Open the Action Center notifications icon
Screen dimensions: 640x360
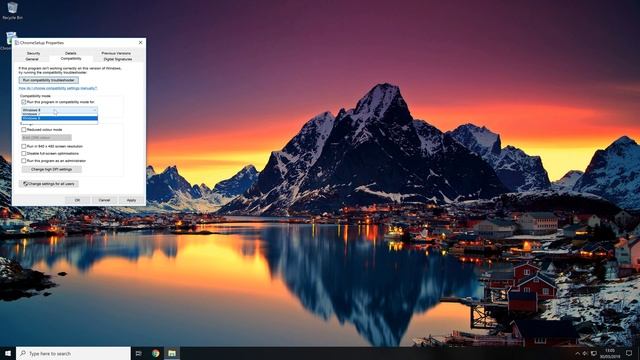point(629,353)
